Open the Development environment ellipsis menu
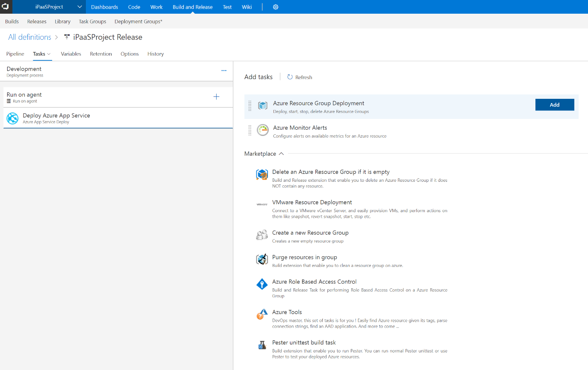 (224, 71)
